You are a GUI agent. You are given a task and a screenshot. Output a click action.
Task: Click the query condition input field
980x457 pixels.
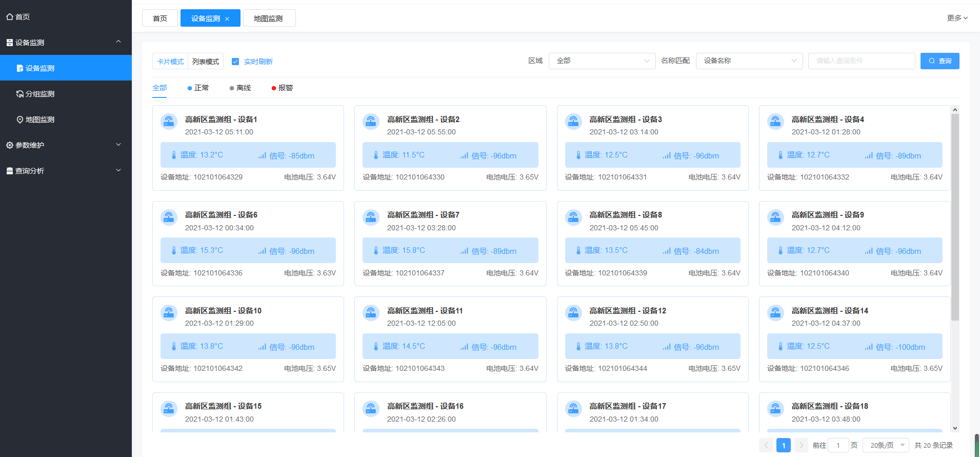click(861, 61)
